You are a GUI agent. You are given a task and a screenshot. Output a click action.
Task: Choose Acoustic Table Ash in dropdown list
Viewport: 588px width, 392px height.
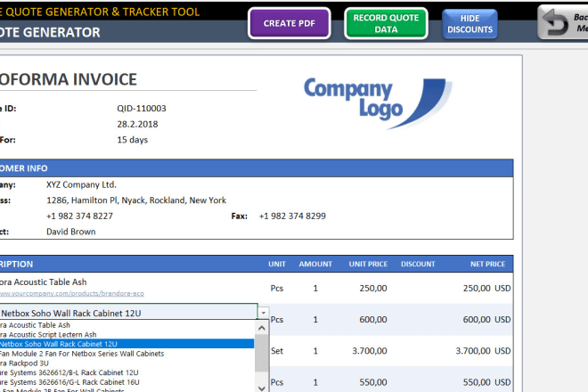point(127,325)
